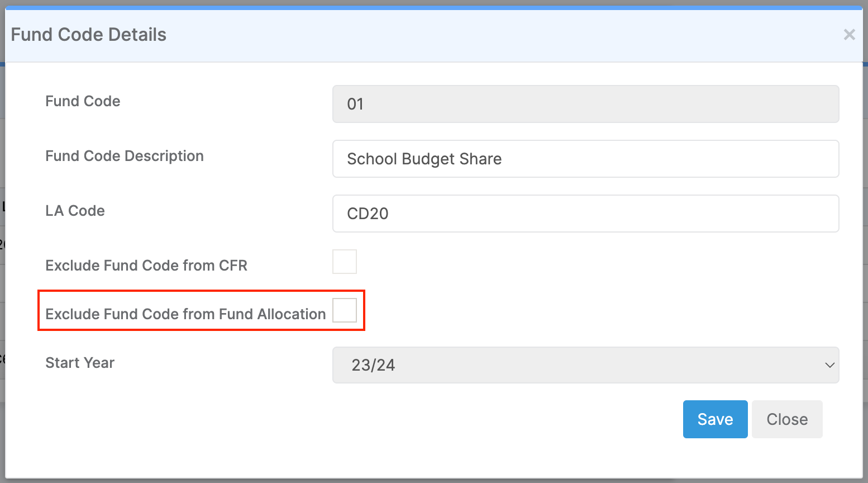Select the 23/24 year selector
The height and width of the screenshot is (483, 868).
coord(585,365)
